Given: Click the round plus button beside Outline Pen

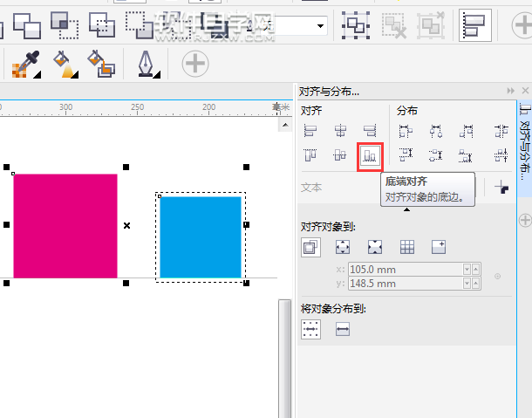Looking at the screenshot, I should [x=195, y=64].
